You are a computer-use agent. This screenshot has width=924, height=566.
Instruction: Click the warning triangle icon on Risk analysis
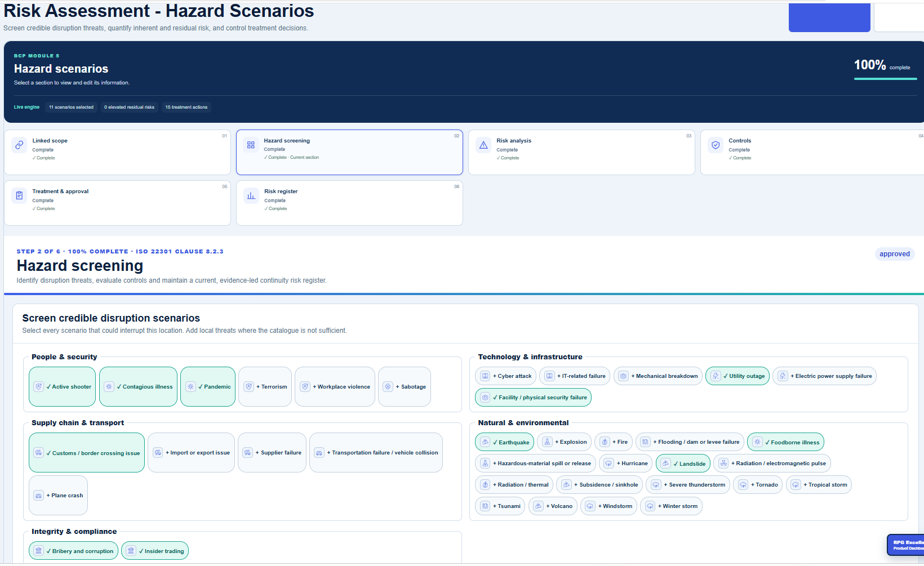point(483,145)
